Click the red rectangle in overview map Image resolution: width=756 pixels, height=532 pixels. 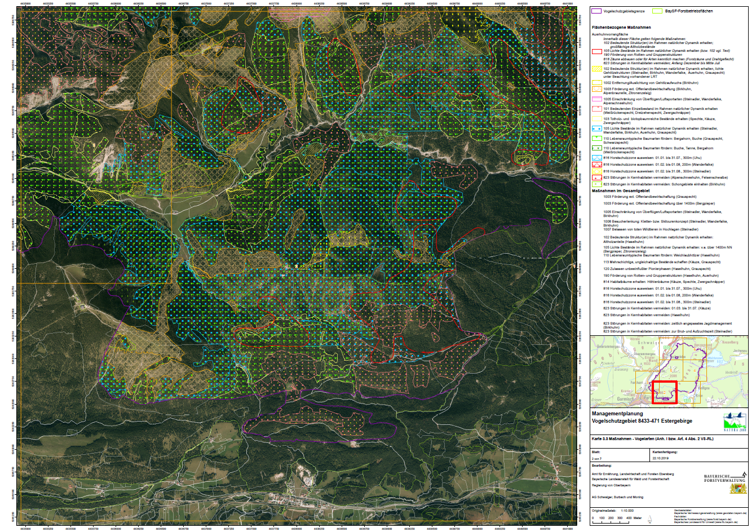coord(664,392)
